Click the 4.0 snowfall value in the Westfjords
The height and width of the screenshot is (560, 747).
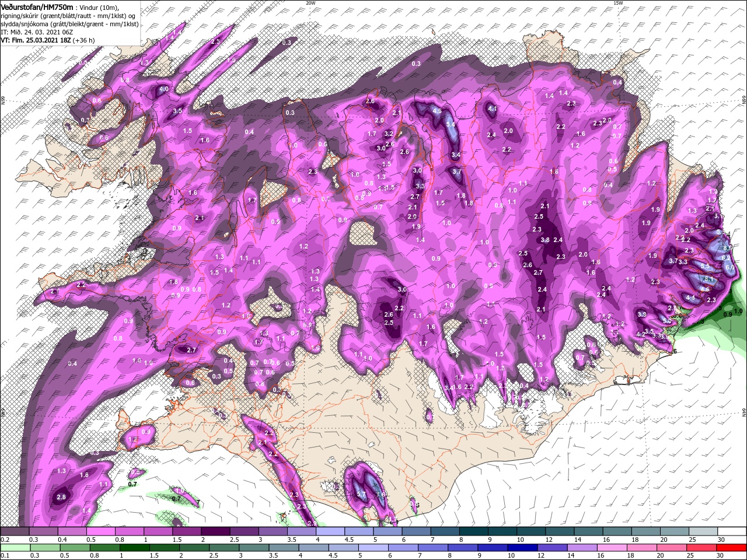pyautogui.click(x=165, y=89)
